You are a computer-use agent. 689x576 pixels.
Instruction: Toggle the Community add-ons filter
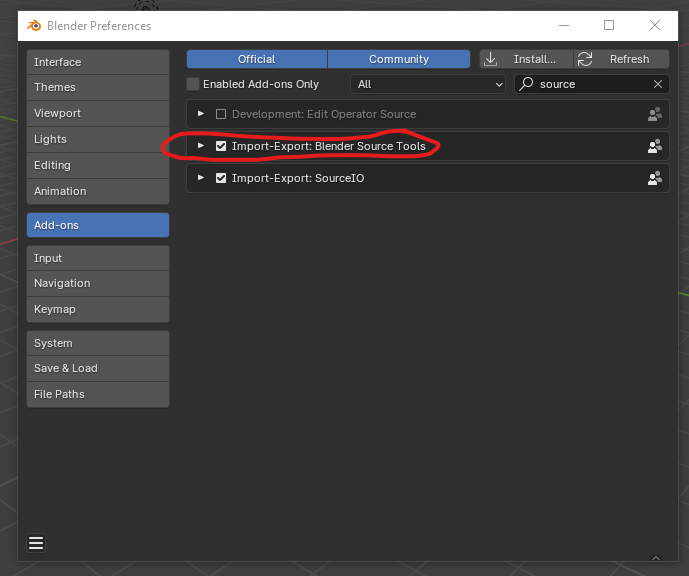[399, 59]
